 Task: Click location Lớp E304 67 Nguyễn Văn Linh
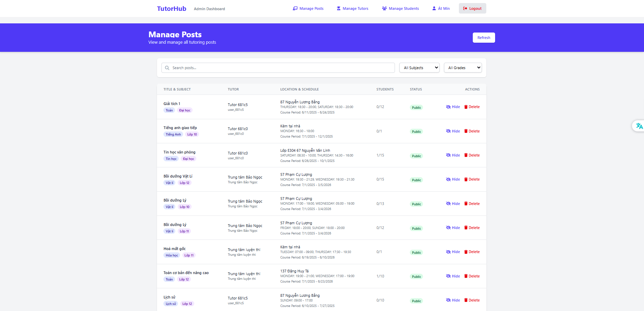pyautogui.click(x=305, y=150)
